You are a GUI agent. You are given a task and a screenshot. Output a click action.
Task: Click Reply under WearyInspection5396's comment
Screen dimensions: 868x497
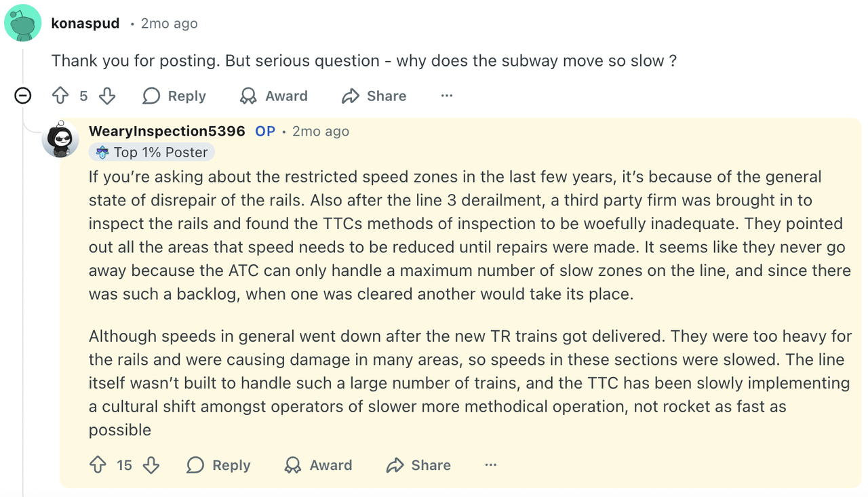coord(218,465)
